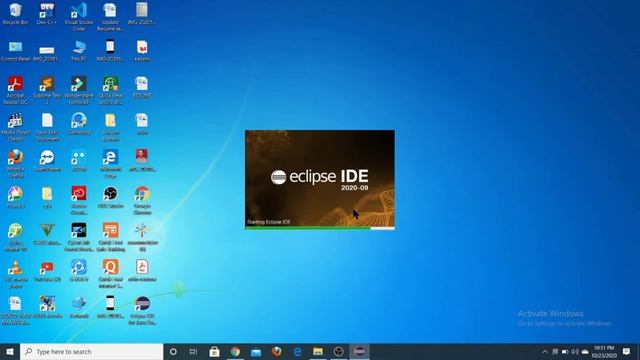The width and height of the screenshot is (640, 360).
Task: Open the Visual Studio Code desktop shortcut
Action: (x=79, y=17)
